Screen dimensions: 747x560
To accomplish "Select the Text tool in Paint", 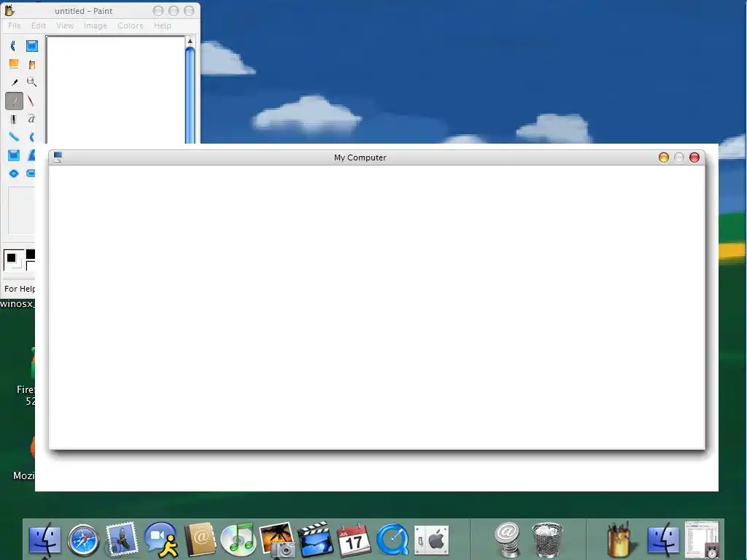I will click(x=31, y=119).
